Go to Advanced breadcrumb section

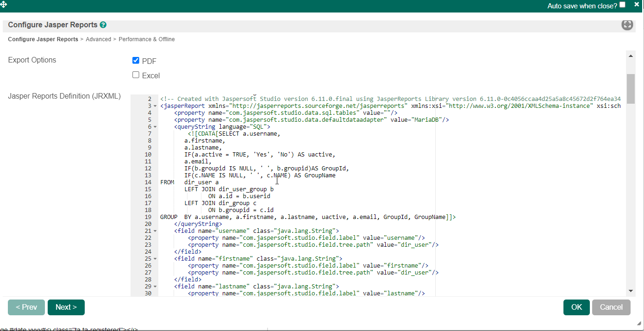[98, 39]
